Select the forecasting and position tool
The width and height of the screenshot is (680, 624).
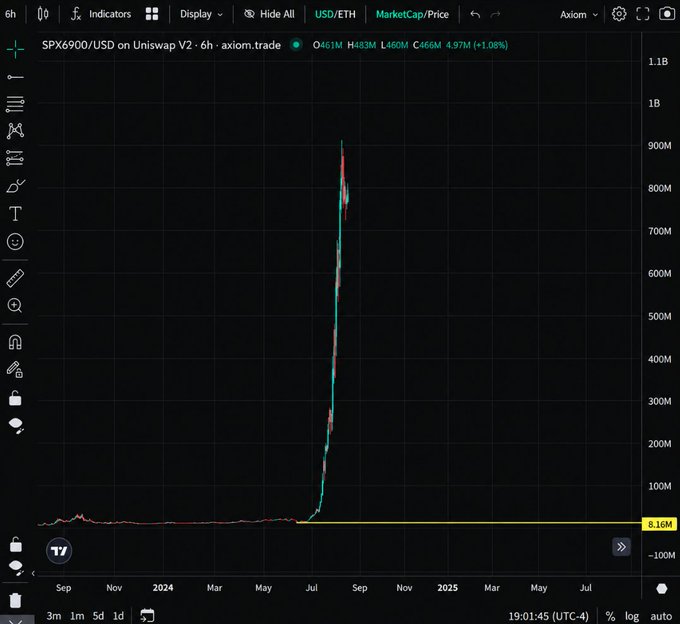point(15,158)
